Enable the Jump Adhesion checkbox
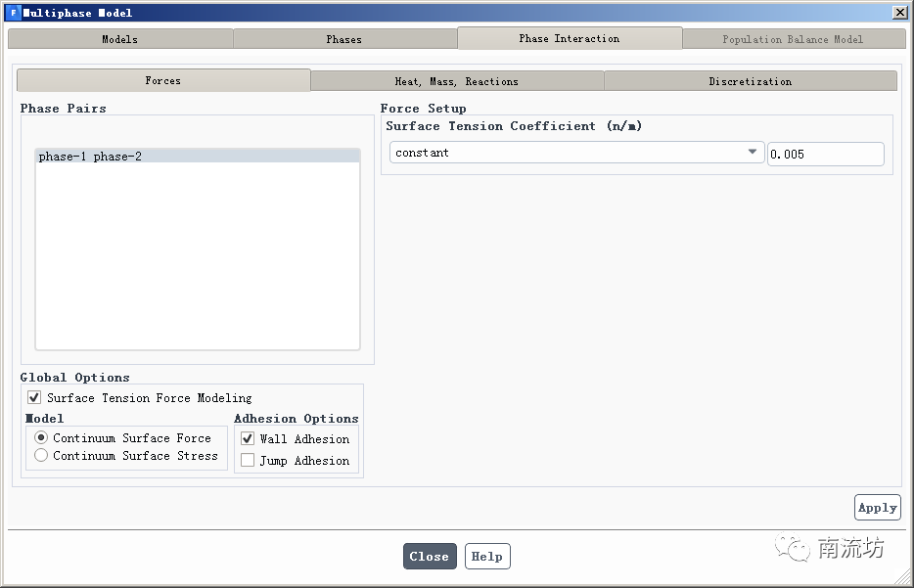 click(248, 461)
